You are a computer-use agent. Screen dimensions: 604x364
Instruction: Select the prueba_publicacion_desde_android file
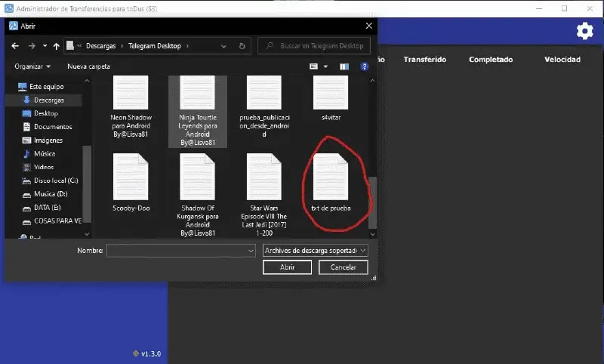pos(264,107)
